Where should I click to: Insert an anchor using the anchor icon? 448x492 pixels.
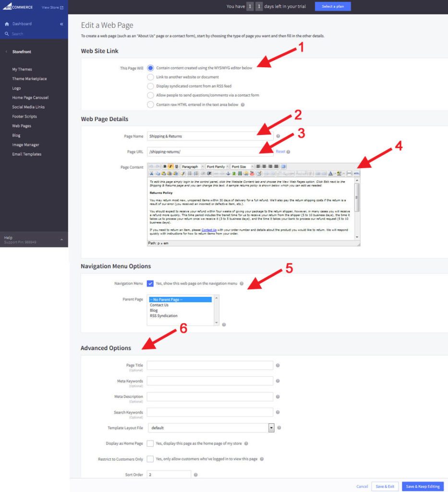pos(228,173)
